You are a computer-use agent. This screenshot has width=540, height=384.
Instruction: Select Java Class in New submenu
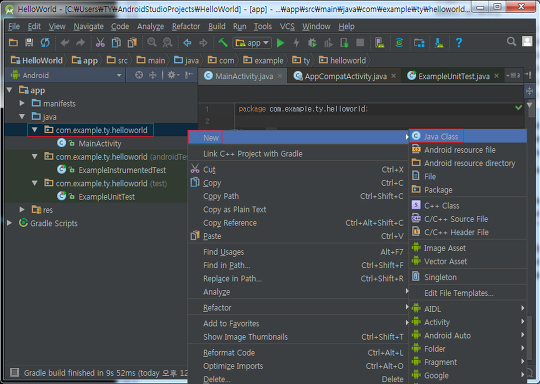[468, 136]
